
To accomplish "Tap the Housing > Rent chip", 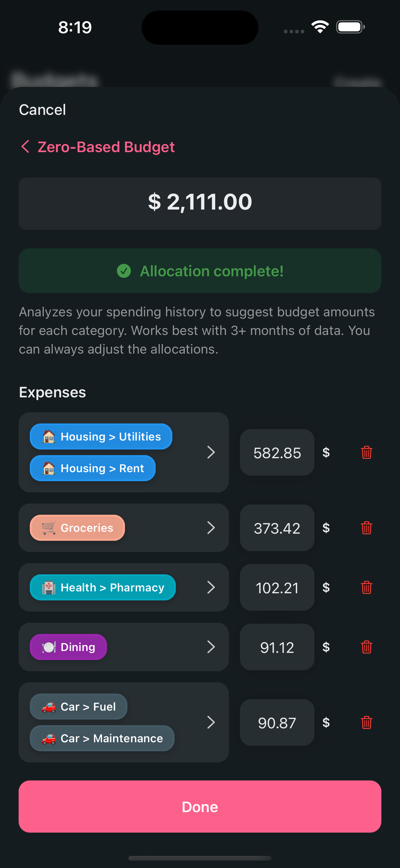I will pos(93,468).
